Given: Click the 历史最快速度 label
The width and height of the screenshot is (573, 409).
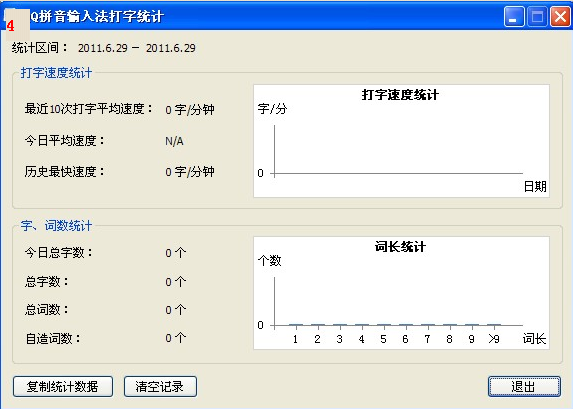Looking at the screenshot, I should click(x=64, y=171).
